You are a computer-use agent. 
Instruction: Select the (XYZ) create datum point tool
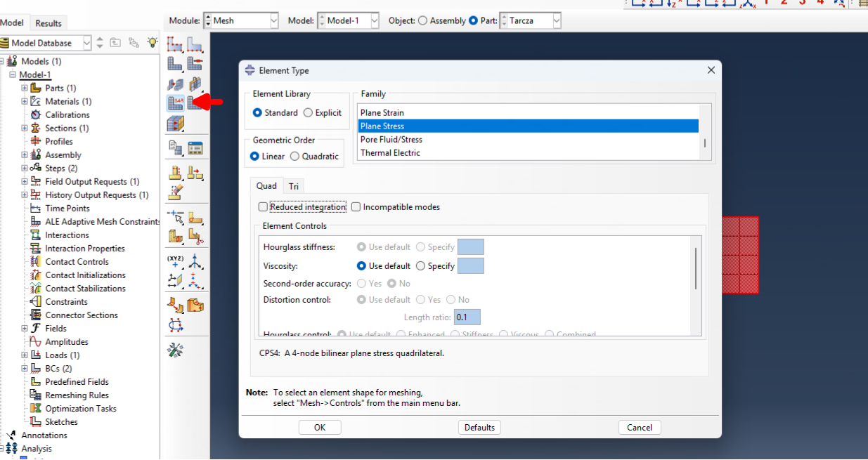click(175, 262)
